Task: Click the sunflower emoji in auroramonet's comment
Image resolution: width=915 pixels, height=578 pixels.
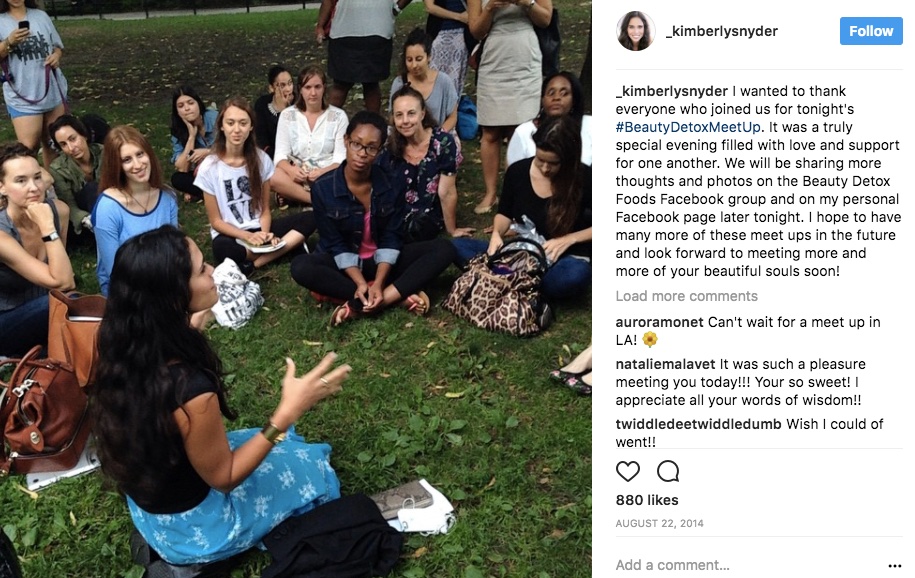Action: 649,339
